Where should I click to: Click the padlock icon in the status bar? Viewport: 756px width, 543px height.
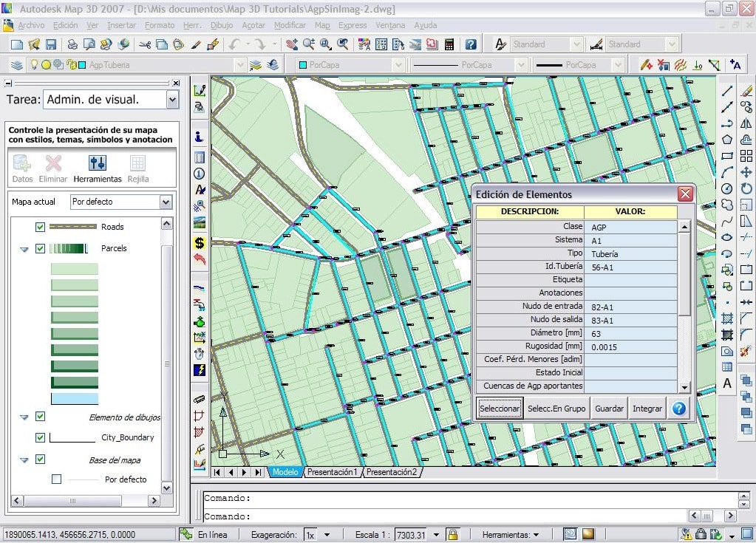pos(452,534)
